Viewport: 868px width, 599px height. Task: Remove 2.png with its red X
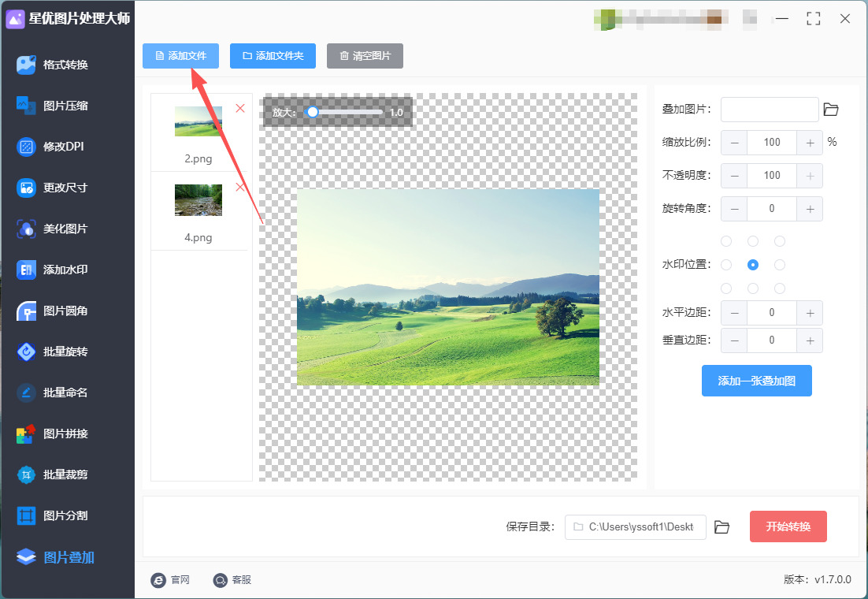[x=240, y=108]
